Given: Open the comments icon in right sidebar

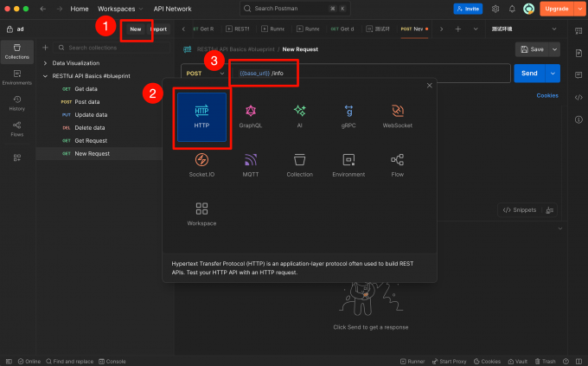Looking at the screenshot, I should coord(578,75).
